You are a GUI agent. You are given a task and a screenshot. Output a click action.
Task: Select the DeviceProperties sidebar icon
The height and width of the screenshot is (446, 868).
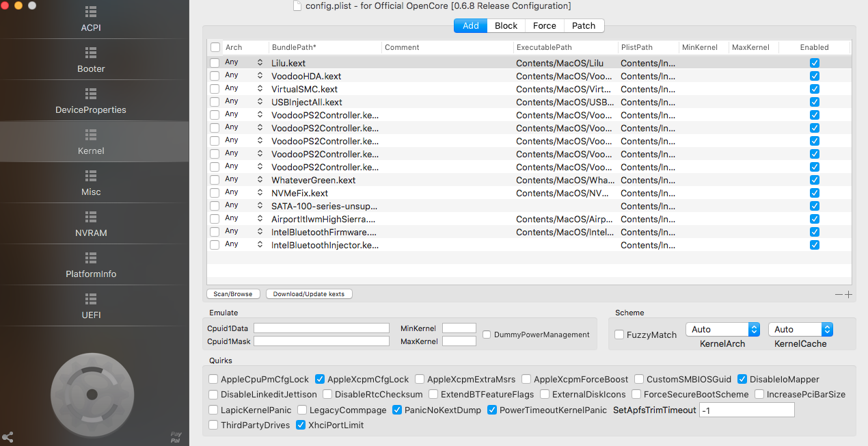click(x=91, y=94)
